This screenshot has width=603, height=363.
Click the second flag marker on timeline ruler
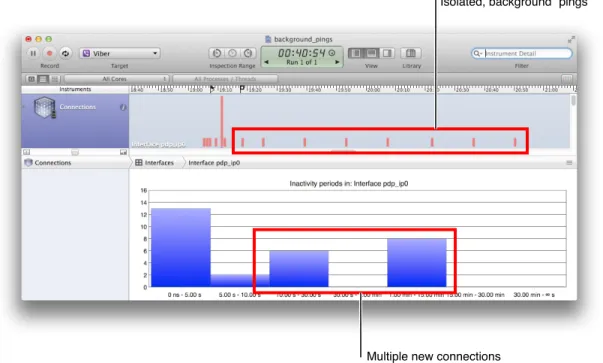(x=242, y=89)
